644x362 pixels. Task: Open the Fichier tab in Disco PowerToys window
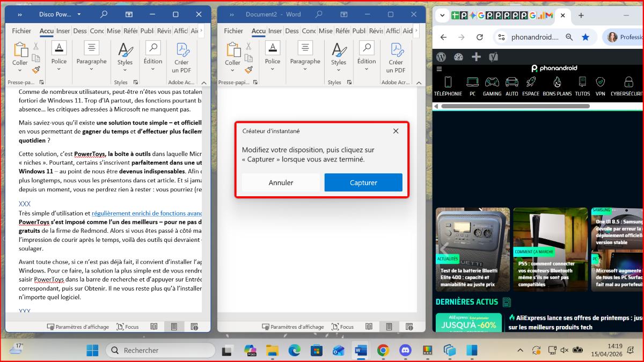[21, 31]
